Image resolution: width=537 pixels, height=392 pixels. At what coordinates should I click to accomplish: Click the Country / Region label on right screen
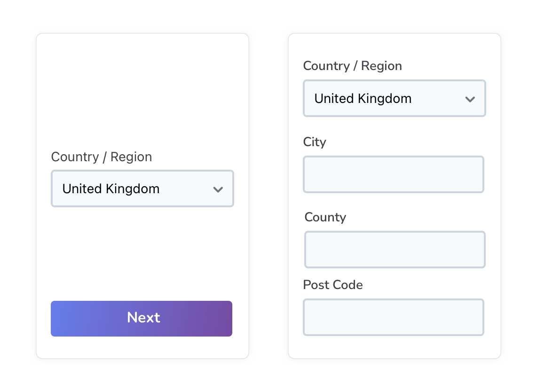[x=352, y=66]
